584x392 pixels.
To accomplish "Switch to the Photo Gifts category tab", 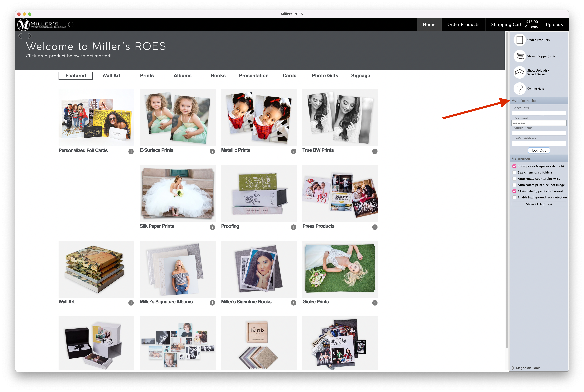I will tap(325, 76).
